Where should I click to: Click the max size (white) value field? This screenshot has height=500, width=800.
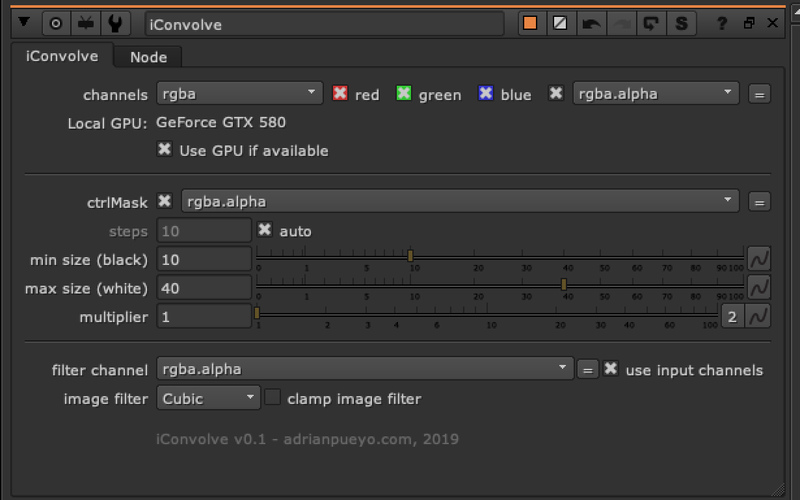tap(204, 288)
